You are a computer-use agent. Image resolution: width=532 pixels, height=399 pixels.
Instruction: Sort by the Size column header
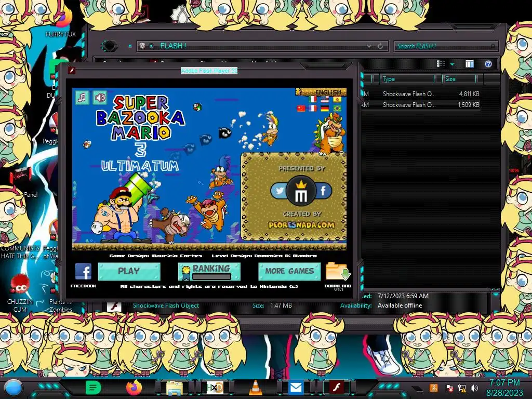460,79
